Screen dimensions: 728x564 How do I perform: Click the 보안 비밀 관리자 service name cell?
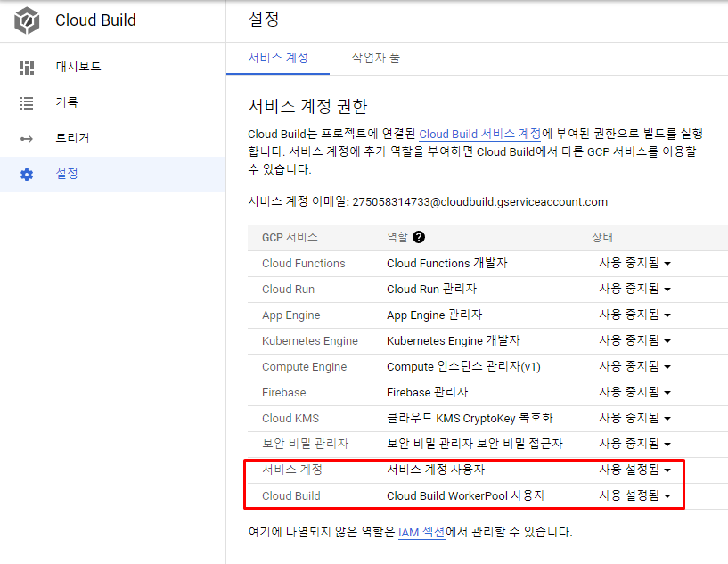(305, 444)
